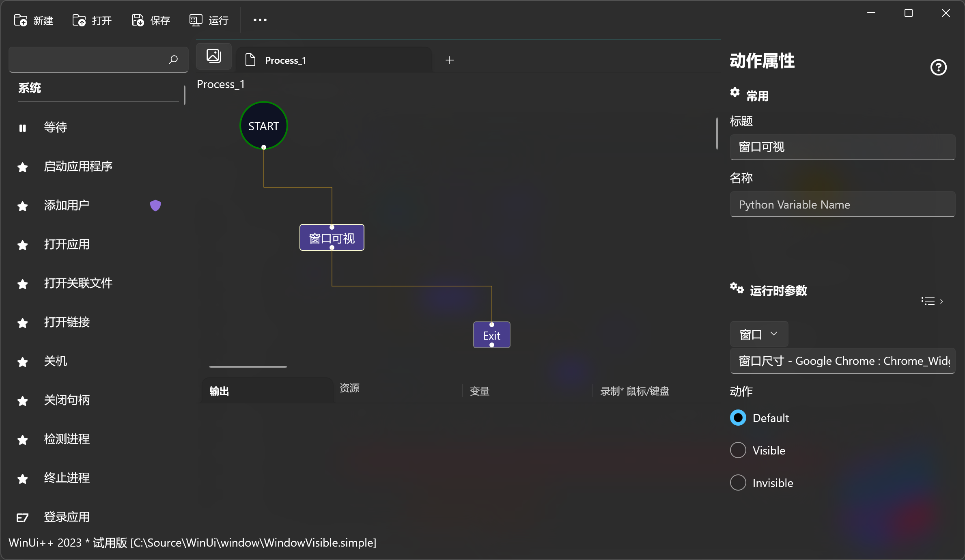The width and height of the screenshot is (965, 560).
Task: Click the help question mark icon
Action: [938, 67]
